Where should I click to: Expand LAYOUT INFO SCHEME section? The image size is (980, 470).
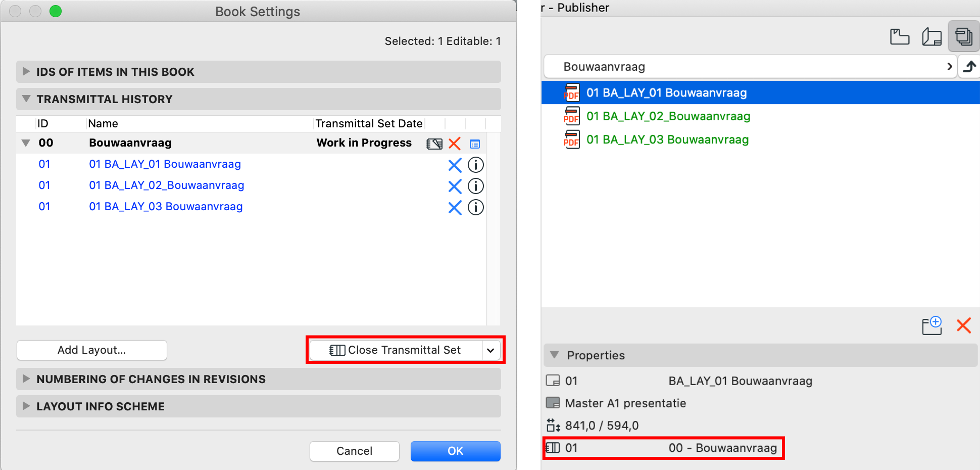(26, 406)
